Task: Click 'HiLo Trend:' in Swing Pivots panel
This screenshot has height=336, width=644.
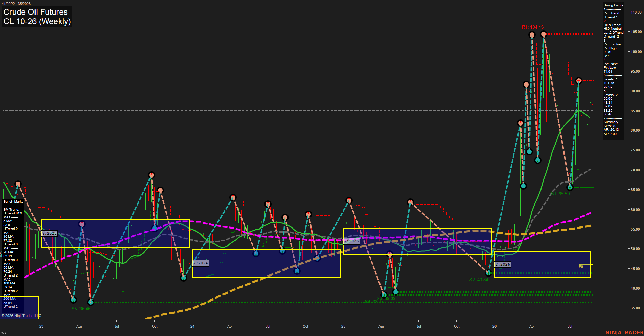Action: click(612, 25)
